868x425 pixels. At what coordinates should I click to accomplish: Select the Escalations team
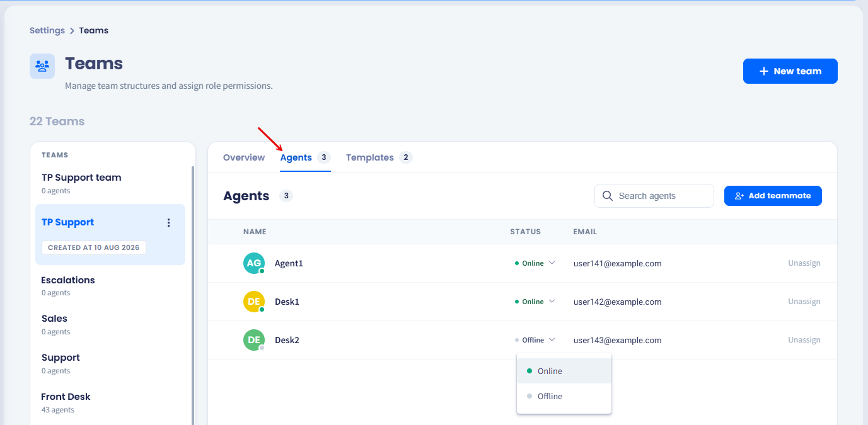(110, 285)
